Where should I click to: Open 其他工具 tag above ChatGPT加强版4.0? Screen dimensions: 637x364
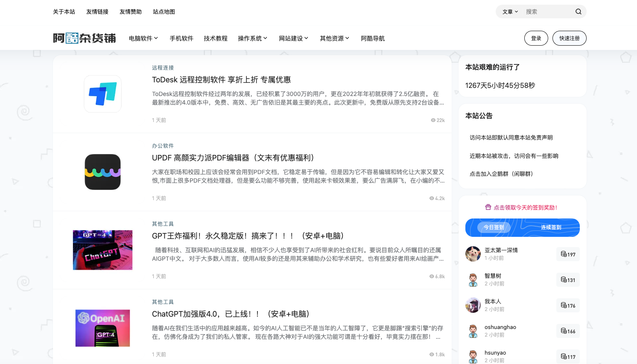(163, 302)
